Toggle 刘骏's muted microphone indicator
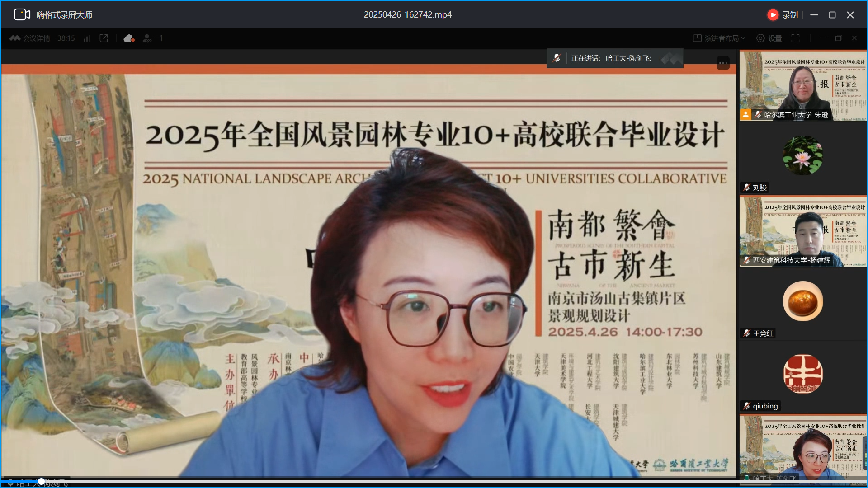Viewport: 868px width, 488px height. (746, 188)
